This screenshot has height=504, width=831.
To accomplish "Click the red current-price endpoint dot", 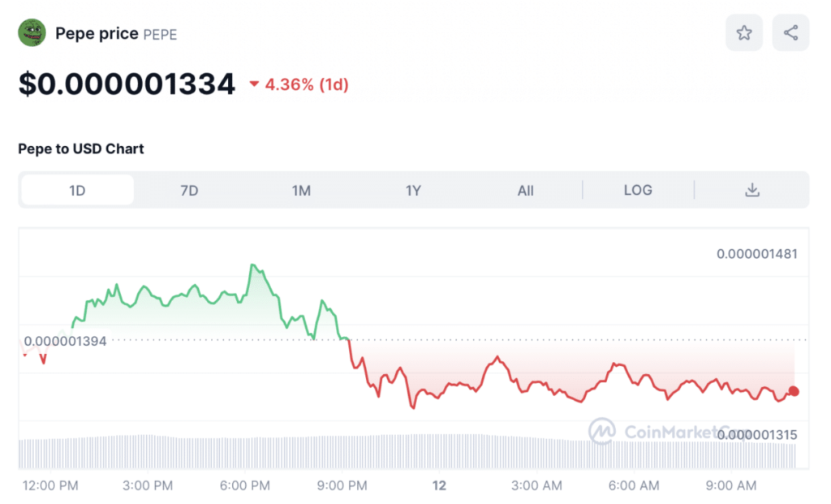I will (x=794, y=391).
